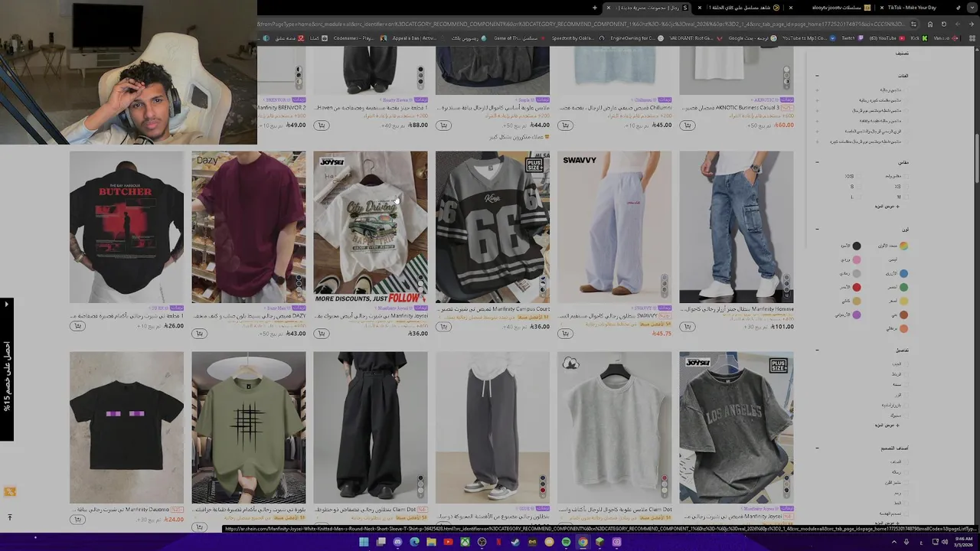Viewport: 980px width, 551px height.
Task: Click show more under details filters
Action: click(x=887, y=425)
